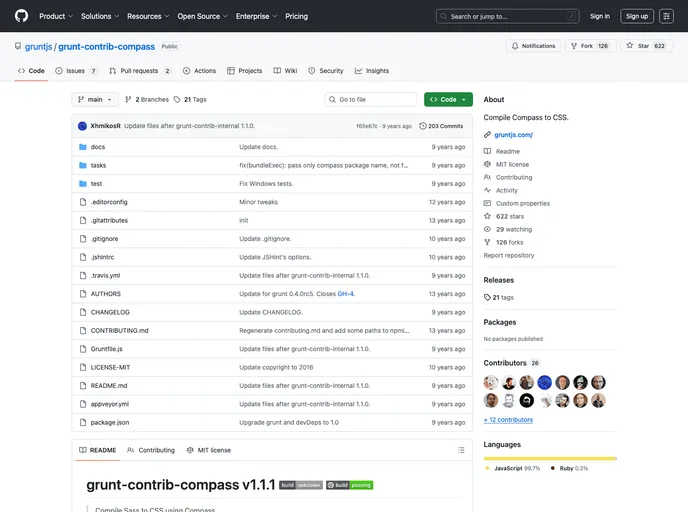Open the Wiki tab
Viewport: 688px width, 512px height.
pos(285,71)
